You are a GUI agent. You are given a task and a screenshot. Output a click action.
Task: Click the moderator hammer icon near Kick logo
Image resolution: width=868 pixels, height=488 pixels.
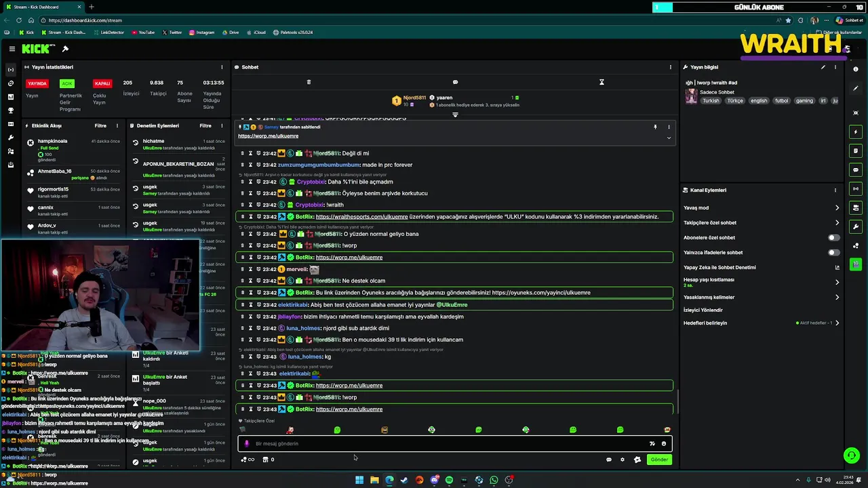pyautogui.click(x=65, y=49)
